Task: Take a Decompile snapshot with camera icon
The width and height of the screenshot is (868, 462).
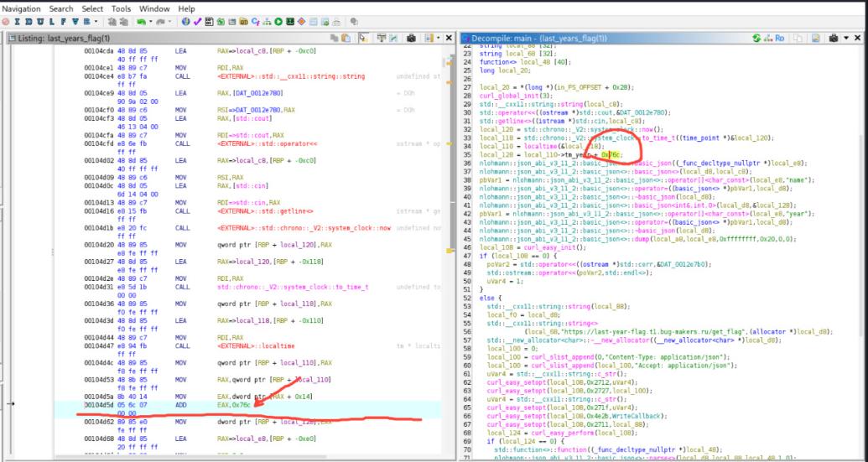Action: point(834,39)
